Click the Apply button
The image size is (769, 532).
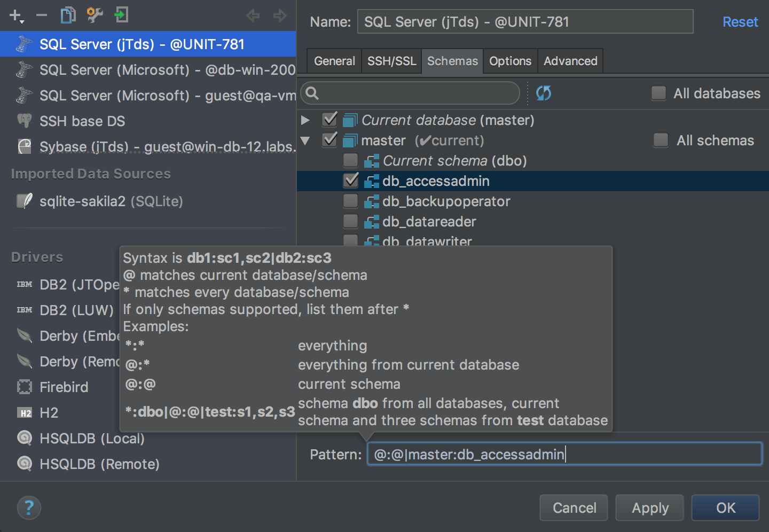click(x=650, y=507)
